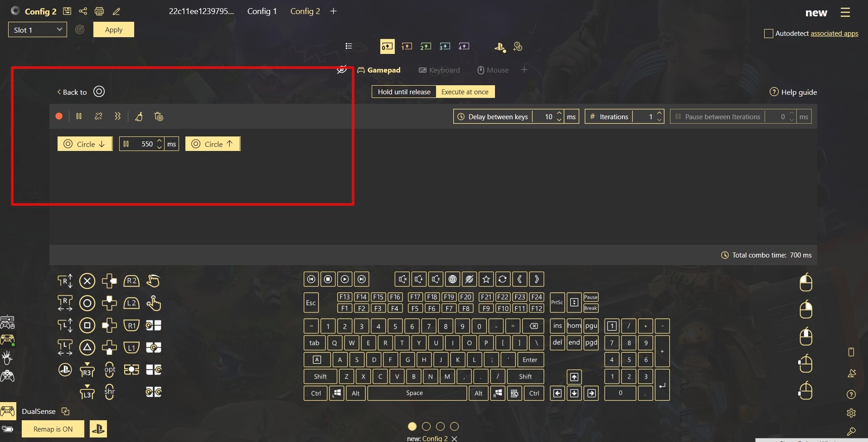Click the save config icon
Screen dimensions: 868x442
[67, 11]
